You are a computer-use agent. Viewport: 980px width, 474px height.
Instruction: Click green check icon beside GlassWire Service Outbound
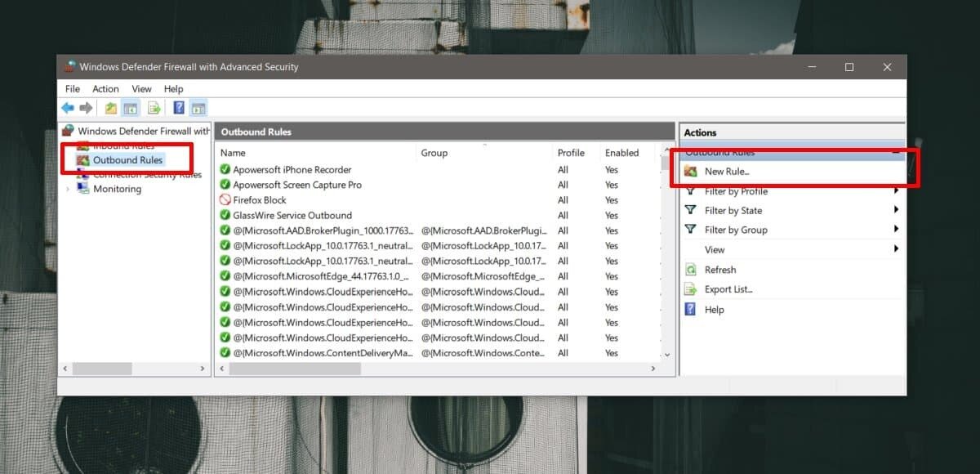pos(225,216)
